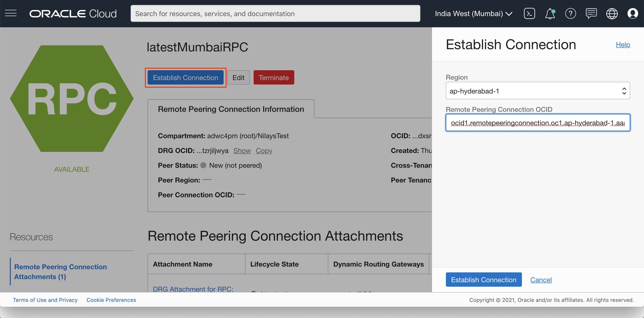Open the language globe icon

click(x=612, y=13)
